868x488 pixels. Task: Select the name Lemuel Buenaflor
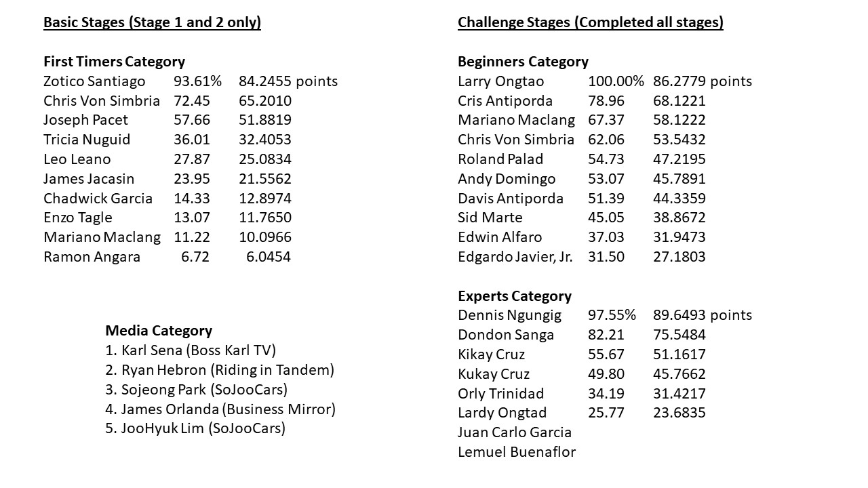point(516,451)
